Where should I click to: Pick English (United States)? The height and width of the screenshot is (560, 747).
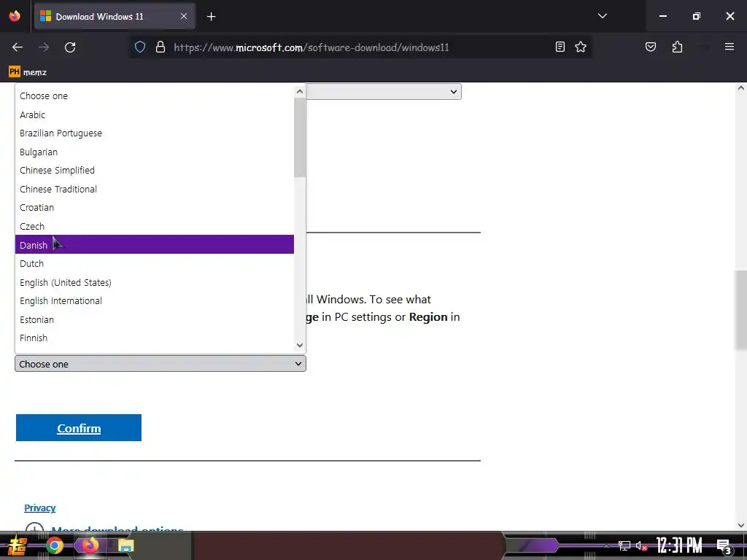pyautogui.click(x=155, y=282)
